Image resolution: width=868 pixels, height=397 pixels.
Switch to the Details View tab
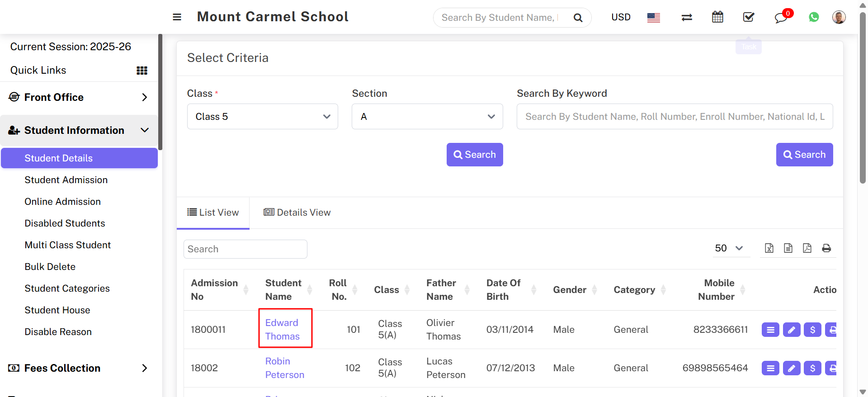click(x=297, y=213)
